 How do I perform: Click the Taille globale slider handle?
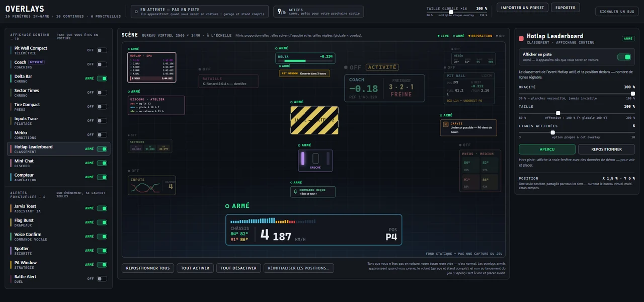click(451, 12)
